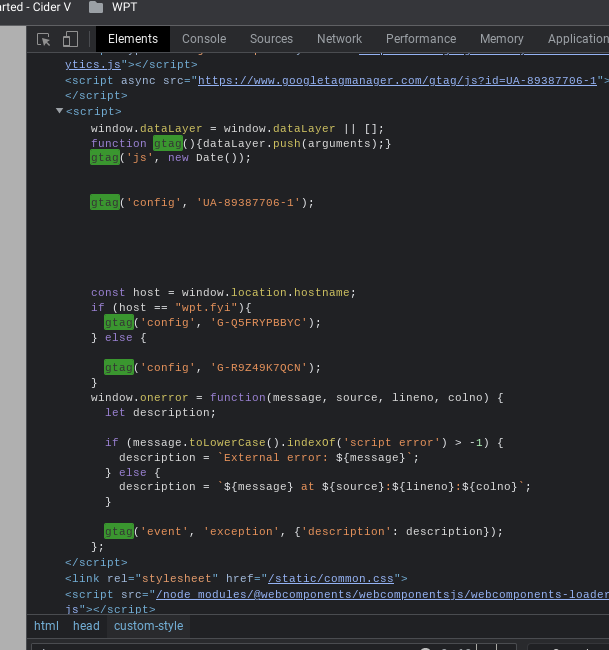
Task: Open the Application tab
Action: click(578, 39)
